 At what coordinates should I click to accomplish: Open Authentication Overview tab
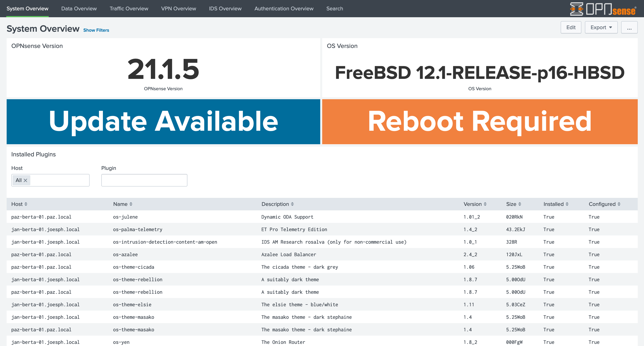pyautogui.click(x=284, y=8)
